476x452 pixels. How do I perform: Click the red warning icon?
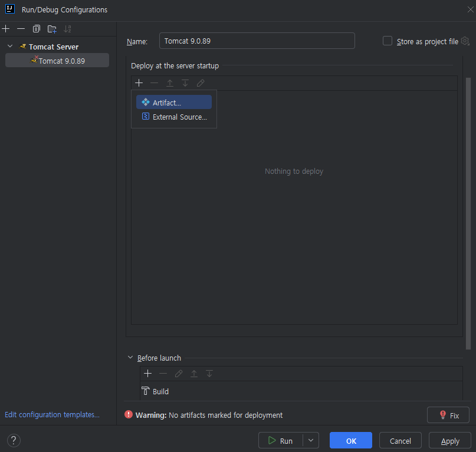129,414
